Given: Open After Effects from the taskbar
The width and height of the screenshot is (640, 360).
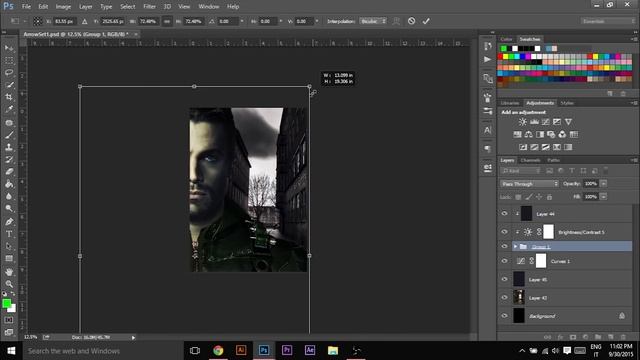Looking at the screenshot, I should 310,350.
